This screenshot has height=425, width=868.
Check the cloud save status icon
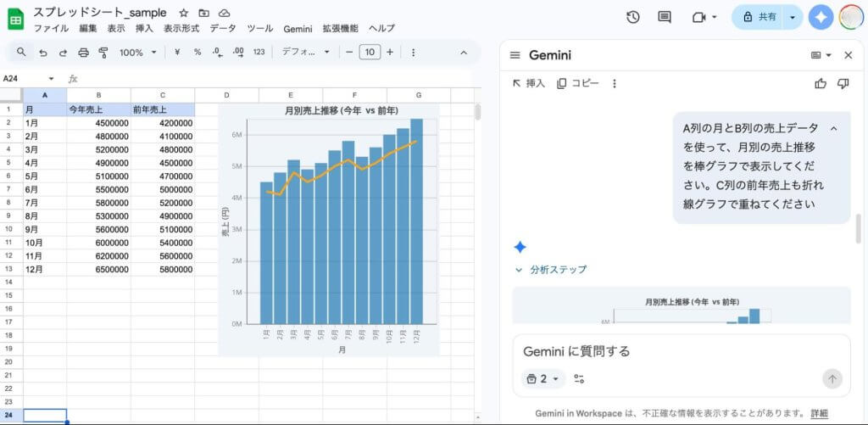tap(224, 13)
